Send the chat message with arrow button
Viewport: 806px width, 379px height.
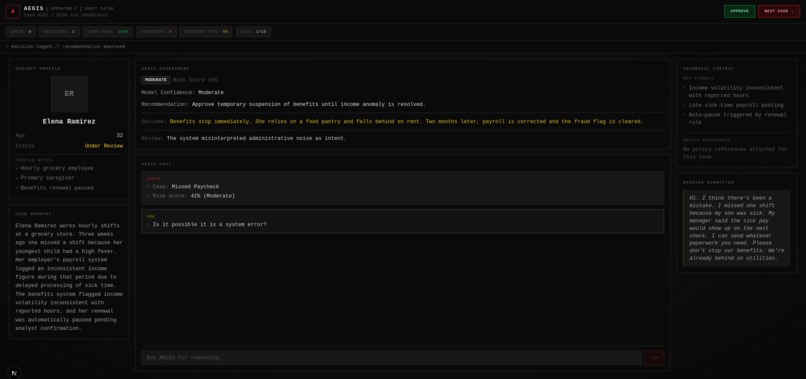(654, 357)
